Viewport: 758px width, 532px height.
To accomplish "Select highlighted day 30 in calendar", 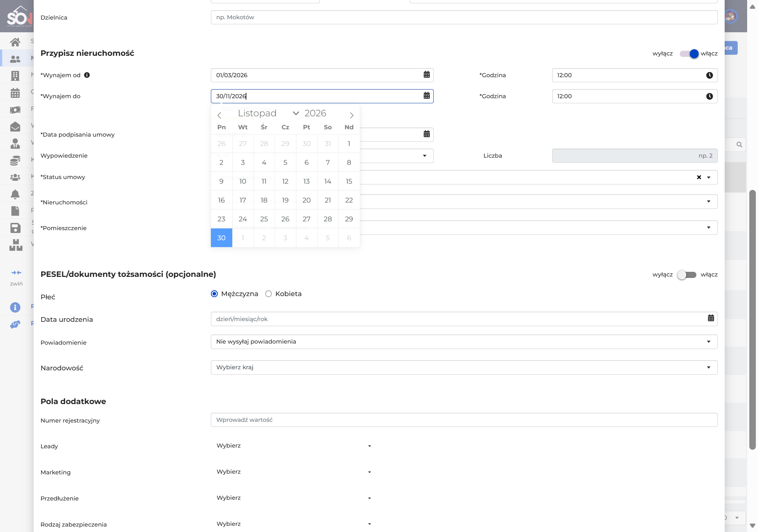I will tap(221, 238).
